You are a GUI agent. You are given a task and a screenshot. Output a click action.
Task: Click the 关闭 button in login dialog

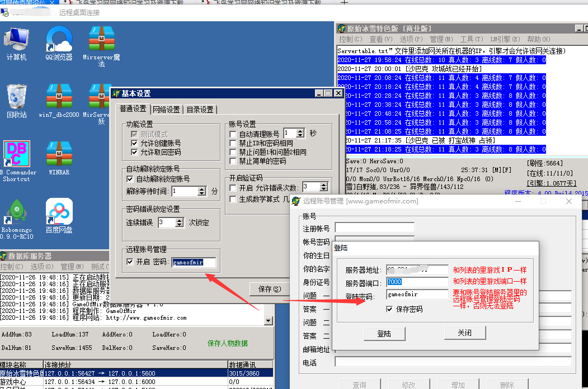click(465, 333)
